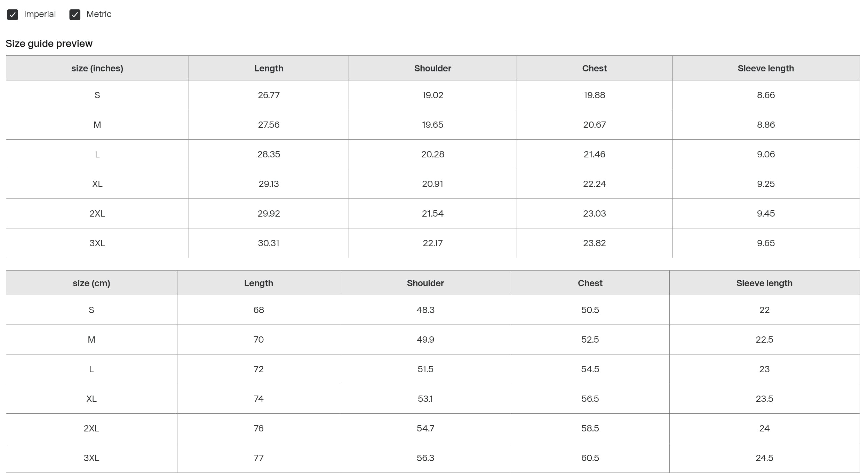Click the 'size (inches)' column header
This screenshot has width=868, height=476.
[97, 68]
